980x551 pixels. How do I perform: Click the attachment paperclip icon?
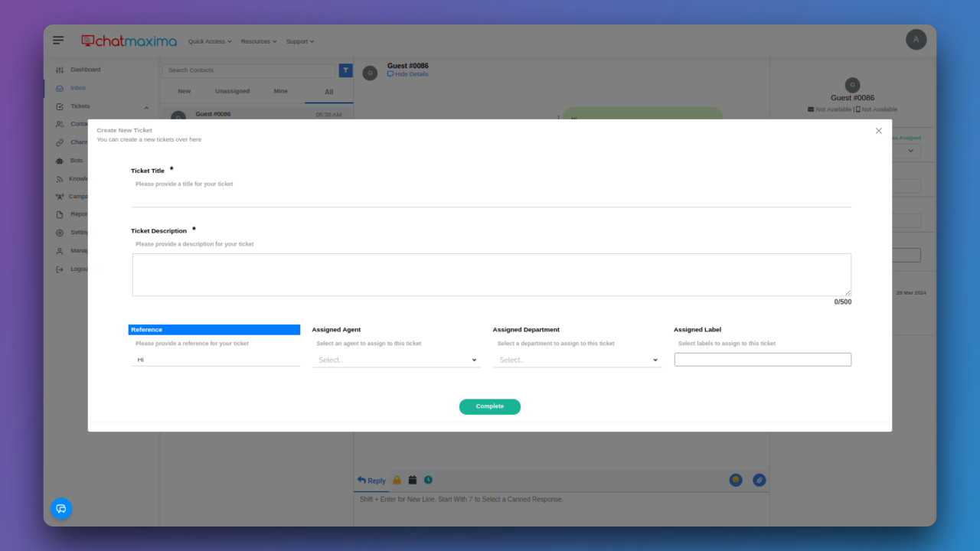point(759,480)
